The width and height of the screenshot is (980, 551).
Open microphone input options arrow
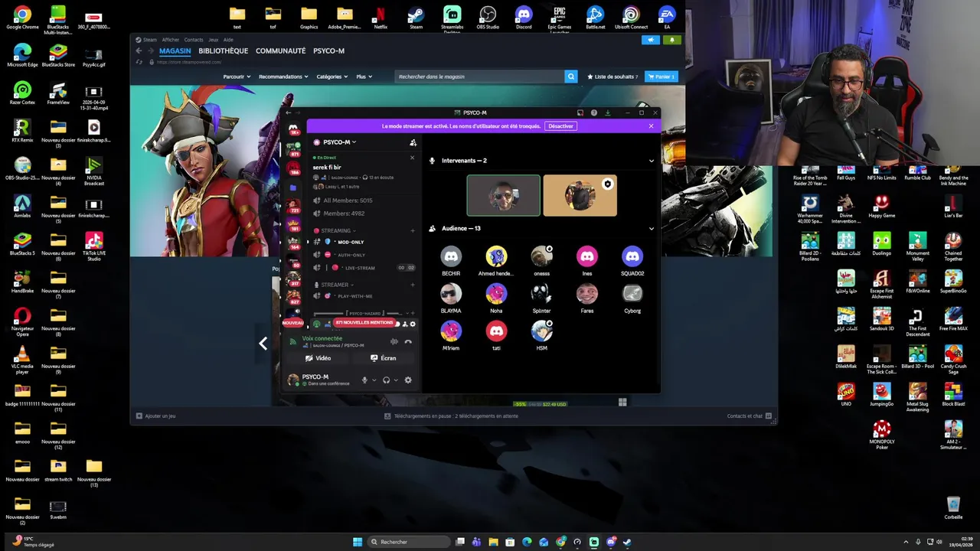pos(374,380)
